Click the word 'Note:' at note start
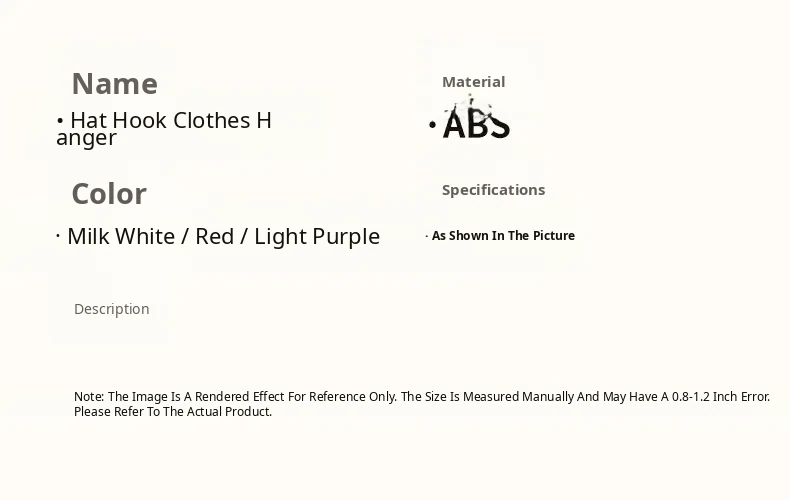The height and width of the screenshot is (500, 790). pyautogui.click(x=89, y=397)
